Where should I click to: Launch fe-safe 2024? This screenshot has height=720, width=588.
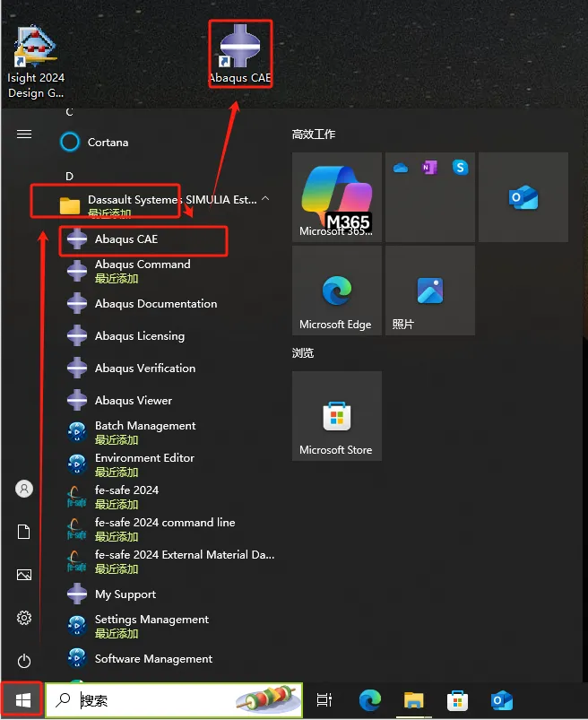click(168, 497)
